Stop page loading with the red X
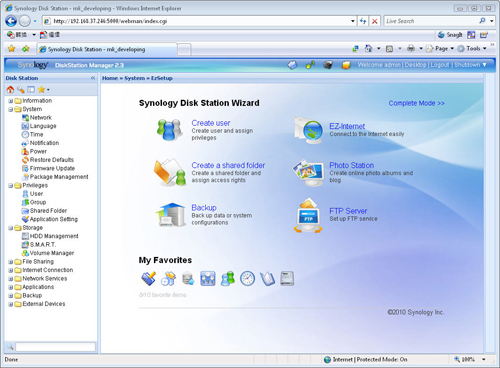This screenshot has height=368, width=500. 375,21
